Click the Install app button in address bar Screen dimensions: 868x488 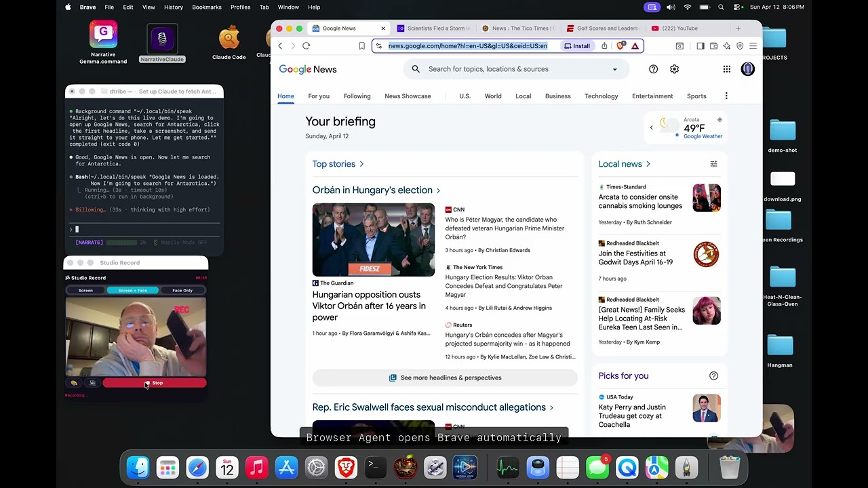(577, 46)
